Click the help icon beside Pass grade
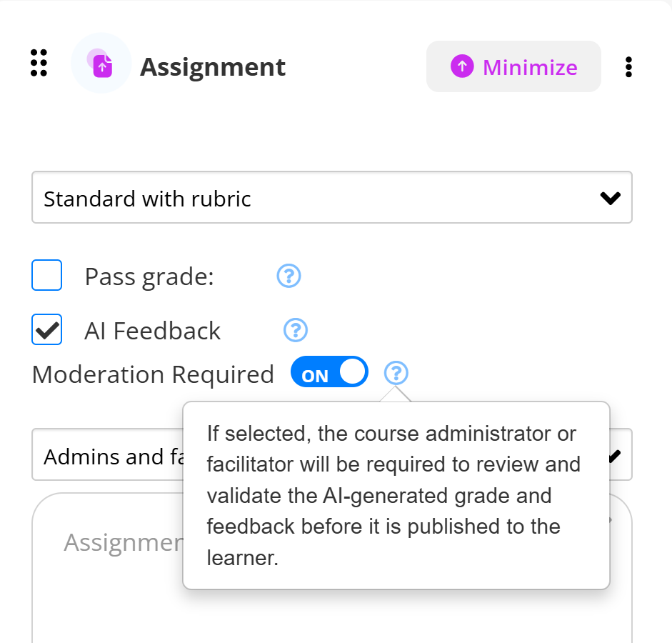The height and width of the screenshot is (643, 672). coord(289,276)
